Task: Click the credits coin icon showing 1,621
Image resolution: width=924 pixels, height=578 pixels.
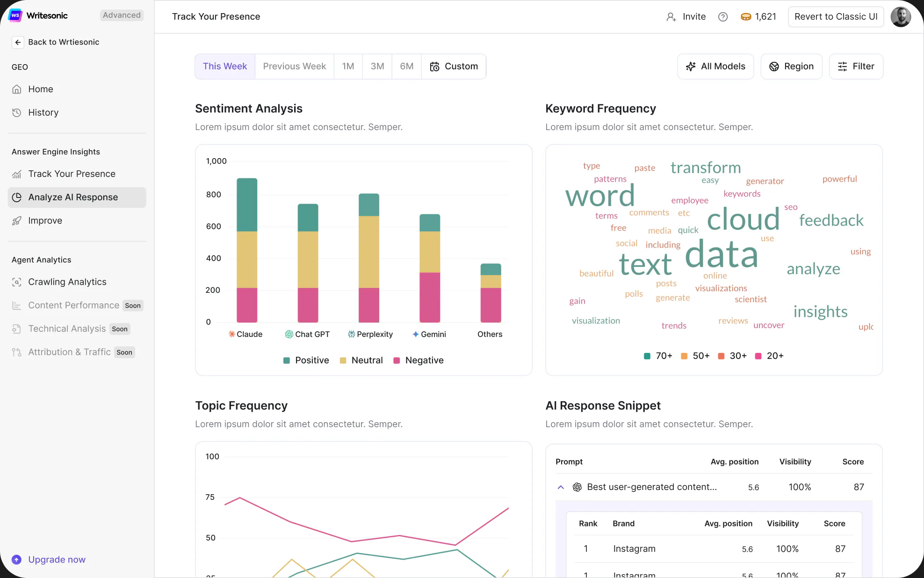Action: pyautogui.click(x=746, y=17)
